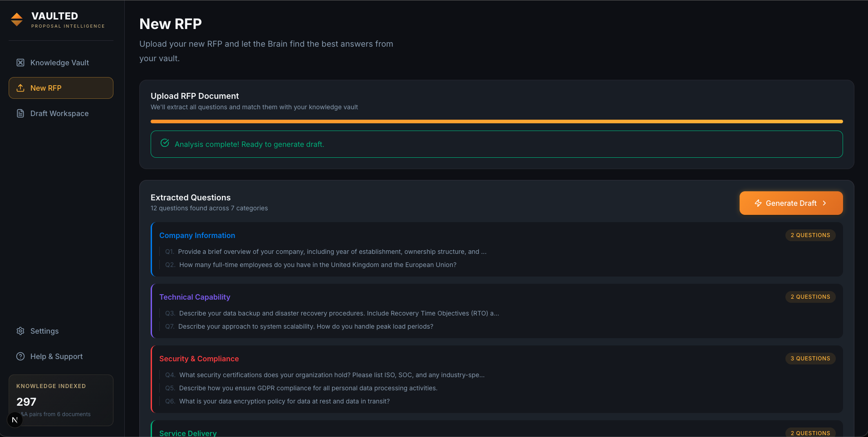The width and height of the screenshot is (868, 437).
Task: Click the Knowledge Indexed 297 stats card
Action: click(x=61, y=400)
